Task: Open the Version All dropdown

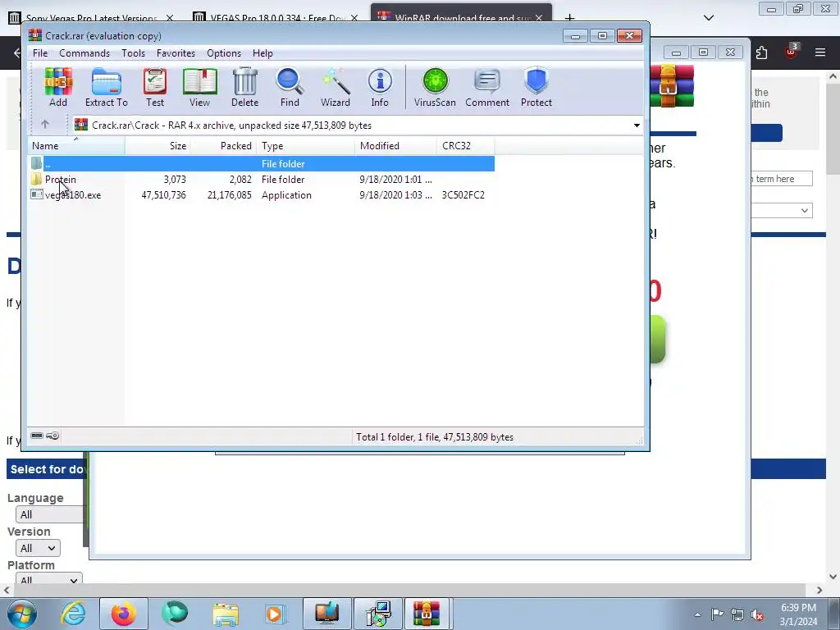Action: pos(38,548)
